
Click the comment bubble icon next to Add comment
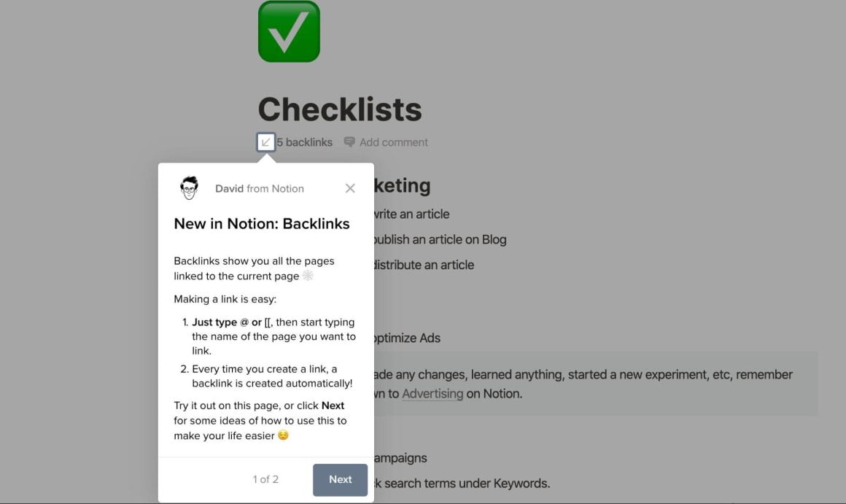pyautogui.click(x=349, y=141)
